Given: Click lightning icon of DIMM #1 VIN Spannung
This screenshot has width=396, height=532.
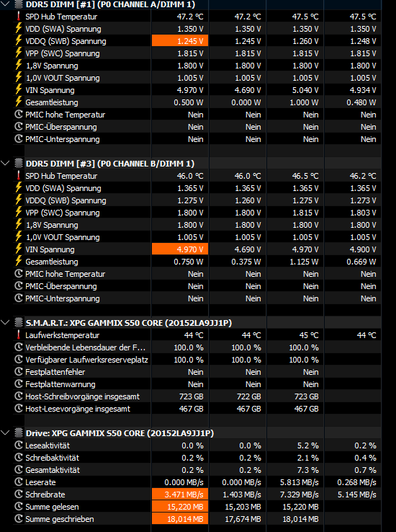Looking at the screenshot, I should tap(19, 90).
